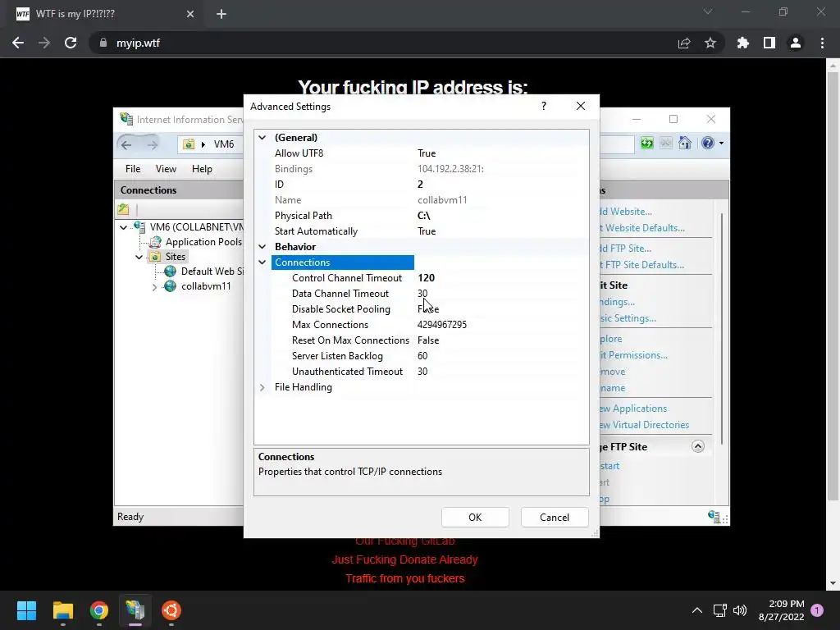
Task: Expand the File Handling section
Action: 262,387
